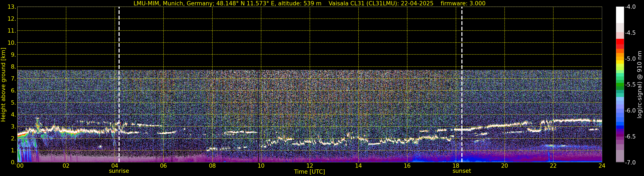Select the "24" hour tick on the time axis

(x=602, y=166)
